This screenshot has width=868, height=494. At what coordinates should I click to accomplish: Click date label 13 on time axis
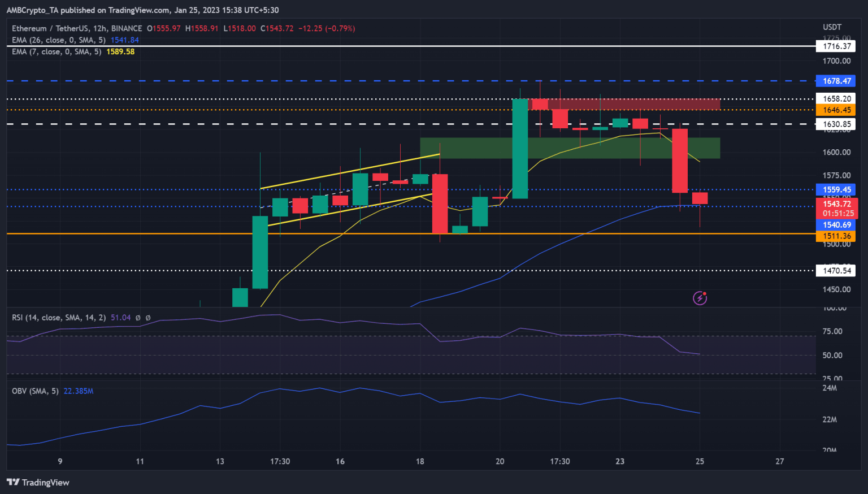[220, 461]
